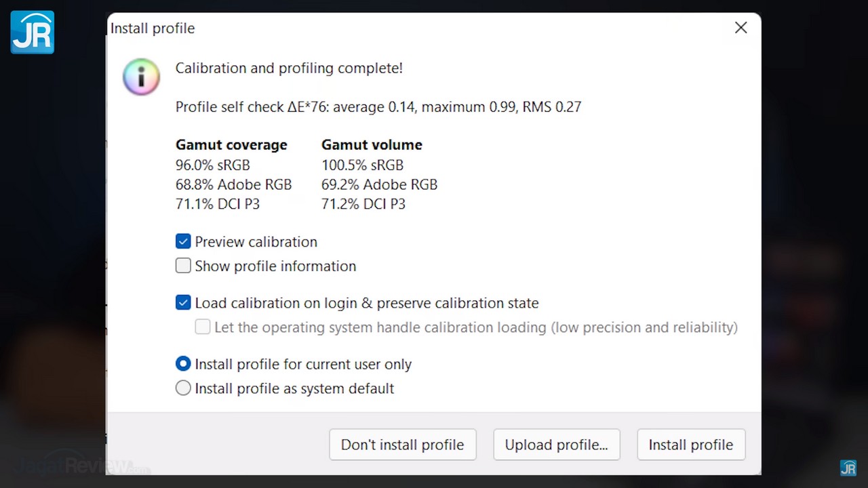Click the 96.0% sRGB coverage value
This screenshot has width=868, height=488.
click(212, 165)
